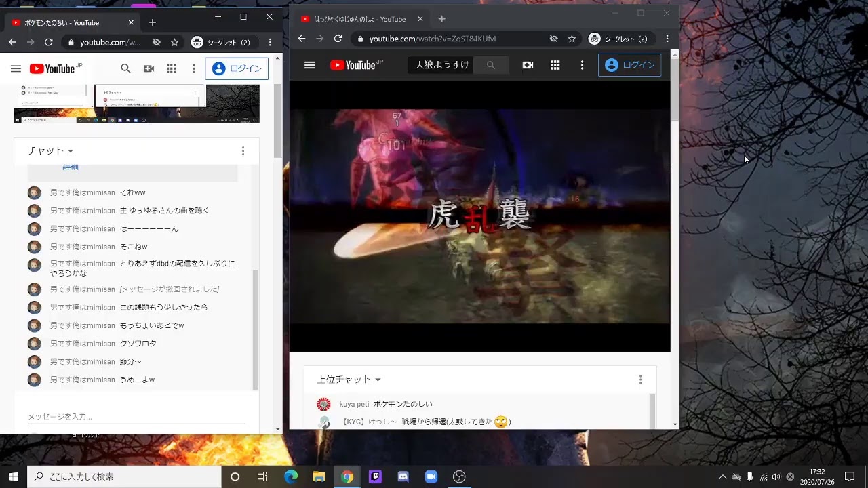Click create video icon in right window
This screenshot has height=488, width=868.
click(528, 65)
